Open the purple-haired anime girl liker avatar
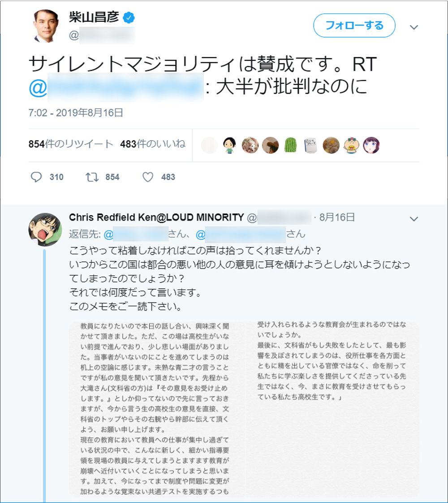The width and height of the screenshot is (448, 503). click(371, 145)
